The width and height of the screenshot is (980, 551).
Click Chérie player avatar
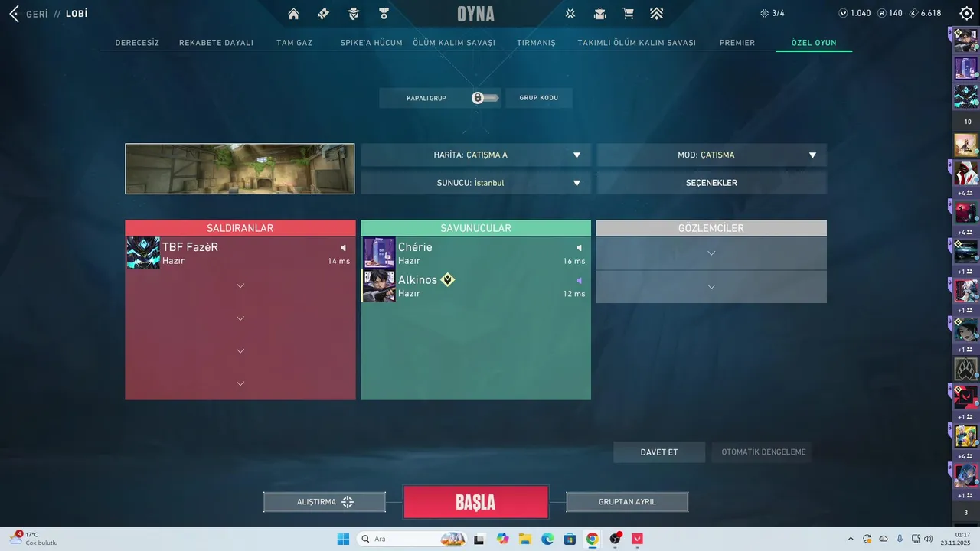379,253
